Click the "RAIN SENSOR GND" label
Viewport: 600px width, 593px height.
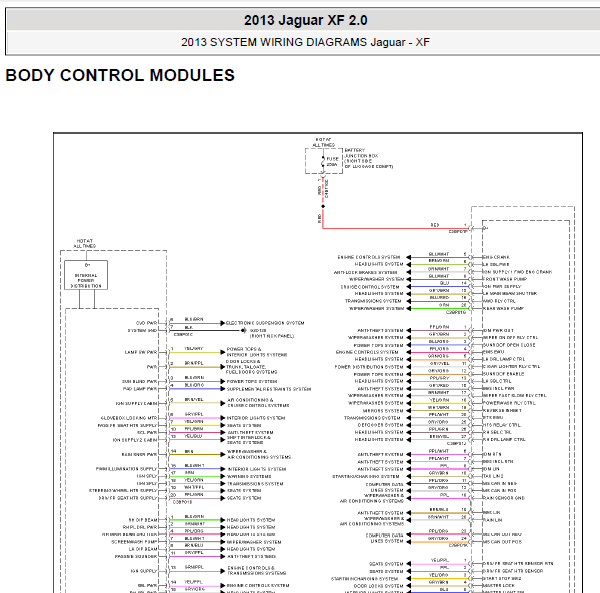[504, 498]
